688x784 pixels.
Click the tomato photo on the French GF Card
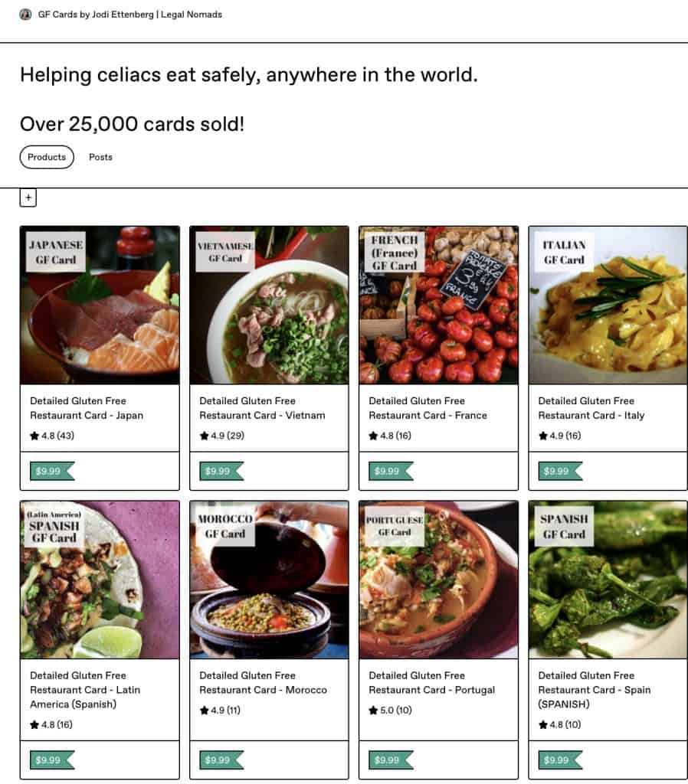pos(437,305)
